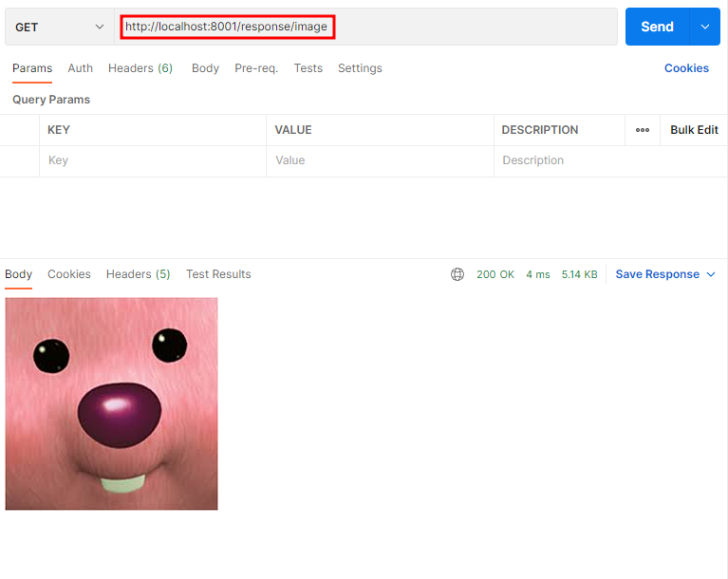Open the Cookies link in request bar

click(686, 68)
